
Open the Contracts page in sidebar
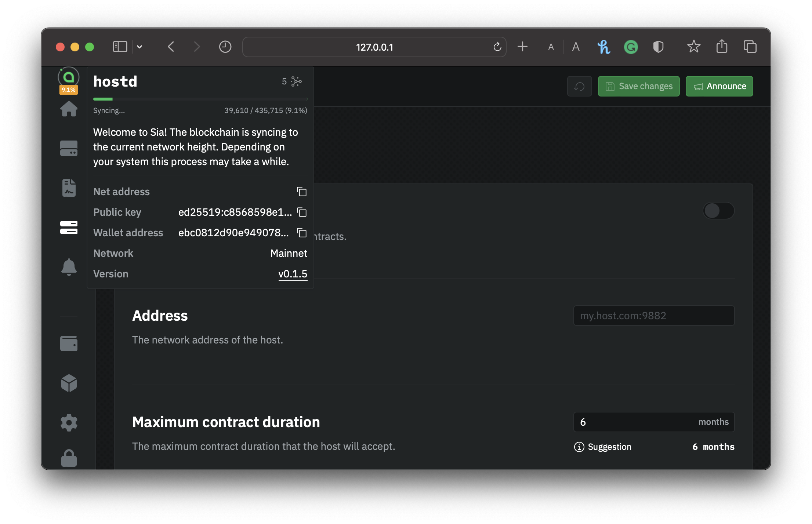(69, 188)
